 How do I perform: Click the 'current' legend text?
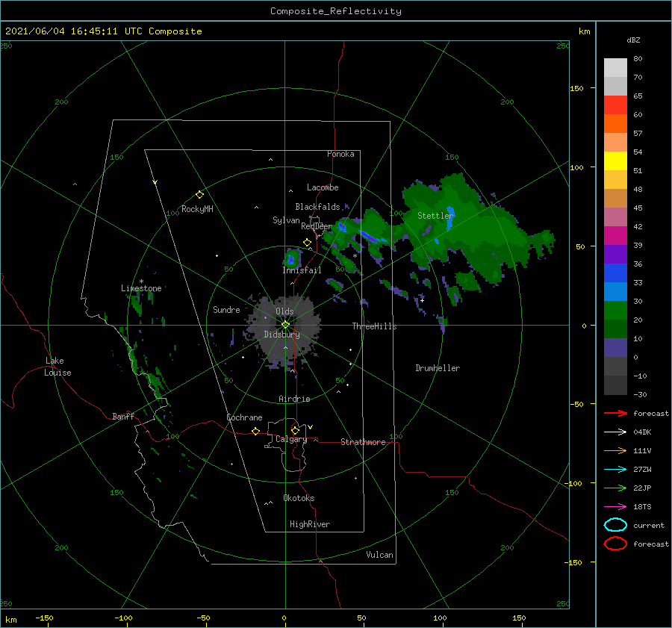[x=649, y=525]
